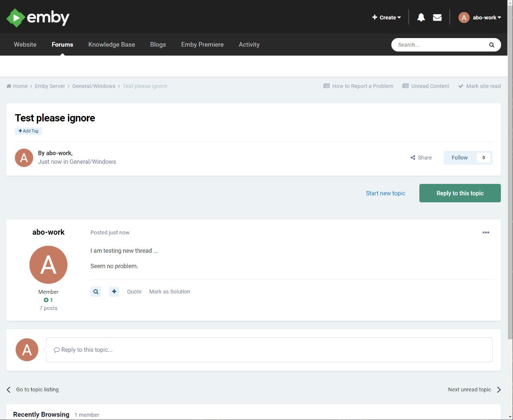Toggle Mark as Solution on the post
The width and height of the screenshot is (513, 420).
[169, 292]
